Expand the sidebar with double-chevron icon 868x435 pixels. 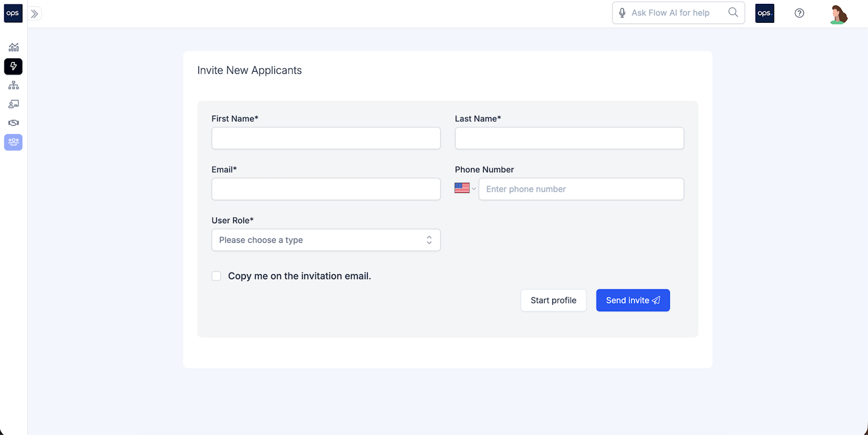coord(35,14)
